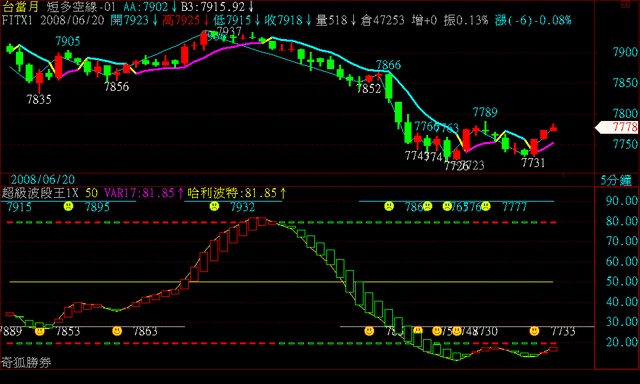The image size is (640, 384).
Task: Open the 短多空線-01 indicator settings
Action: [x=81, y=7]
